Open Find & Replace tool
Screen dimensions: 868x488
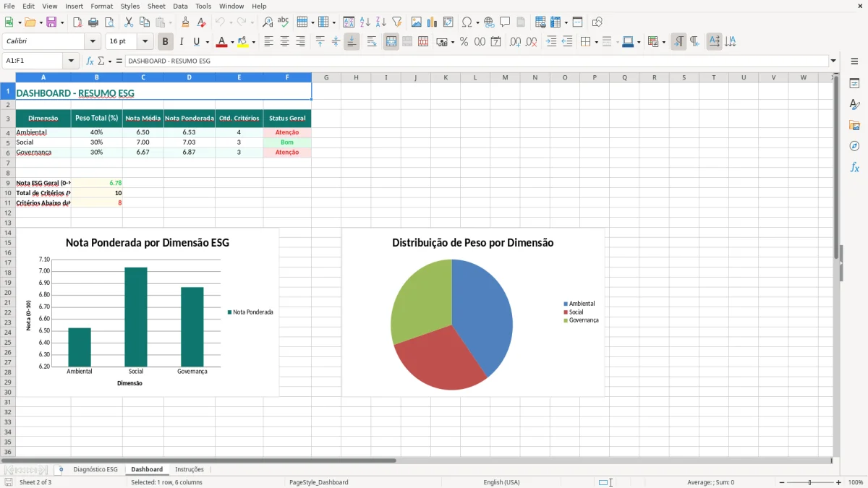point(268,22)
